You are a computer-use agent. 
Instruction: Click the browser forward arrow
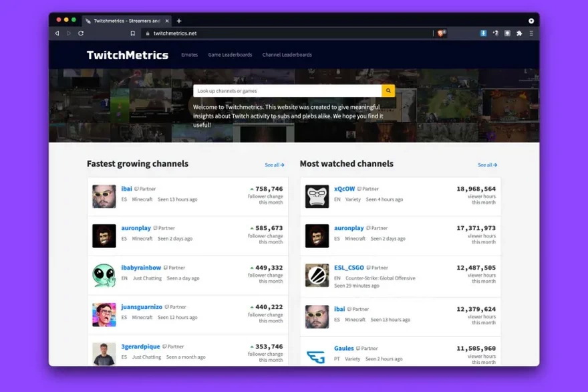pyautogui.click(x=69, y=33)
